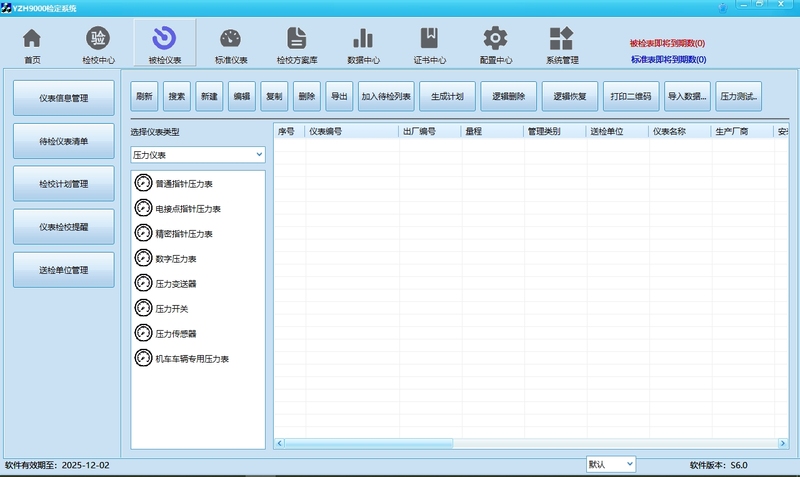Select gauge icon for 普通指针压力表
800x477 pixels.
click(x=143, y=183)
